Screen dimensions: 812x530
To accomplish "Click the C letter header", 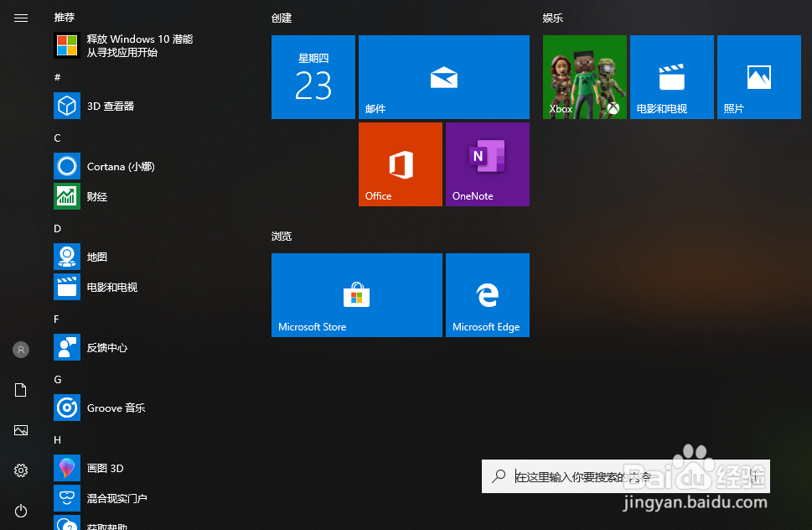I will 58,138.
